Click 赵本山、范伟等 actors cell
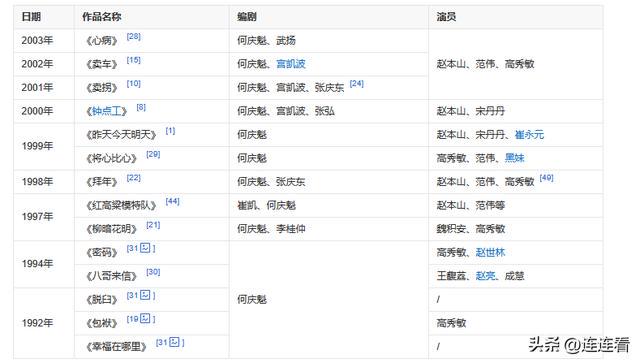The width and height of the screenshot is (640, 363). tap(516, 205)
